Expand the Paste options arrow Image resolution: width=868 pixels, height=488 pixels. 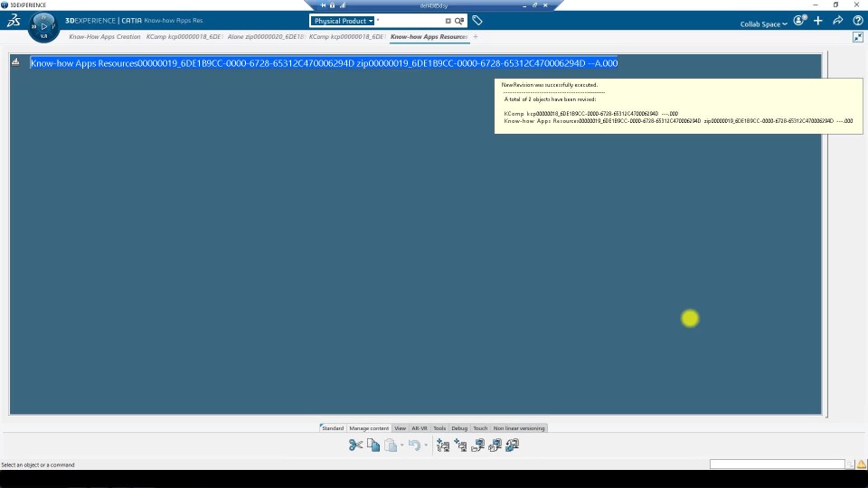click(x=401, y=445)
